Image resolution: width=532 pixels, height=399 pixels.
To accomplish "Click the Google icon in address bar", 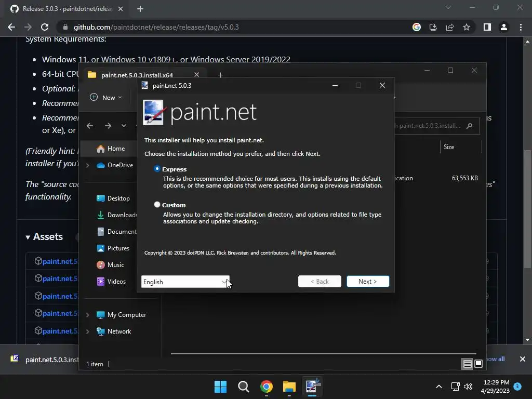I will tap(417, 27).
